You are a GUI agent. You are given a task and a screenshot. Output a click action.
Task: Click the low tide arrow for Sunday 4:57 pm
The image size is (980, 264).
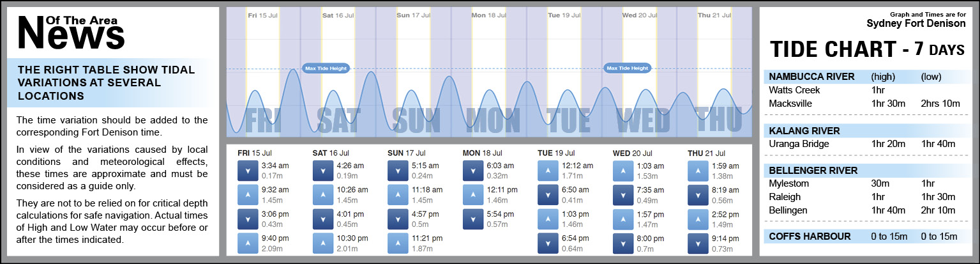click(x=397, y=219)
